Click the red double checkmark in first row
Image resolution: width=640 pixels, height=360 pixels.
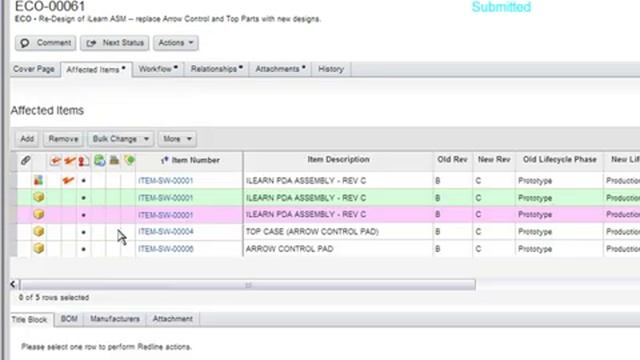(x=68, y=180)
